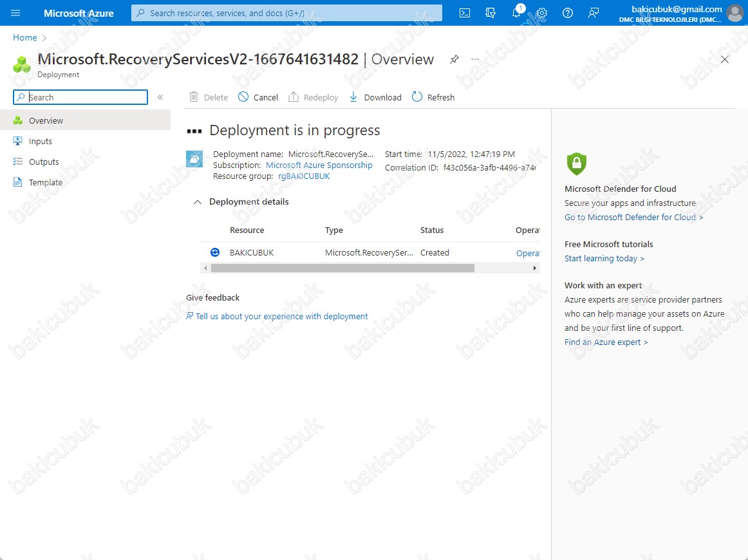
Task: Click the Recovery Services vault icon beside deployment name
Action: pos(194,159)
